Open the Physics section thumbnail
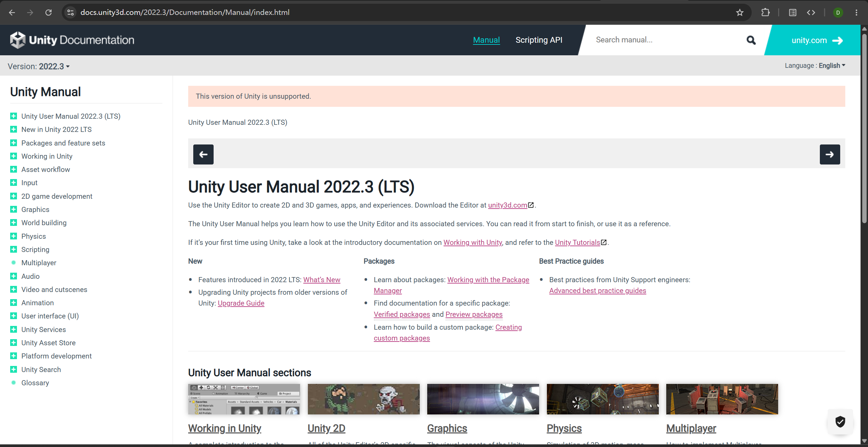Image resolution: width=868 pixels, height=447 pixels. [603, 399]
